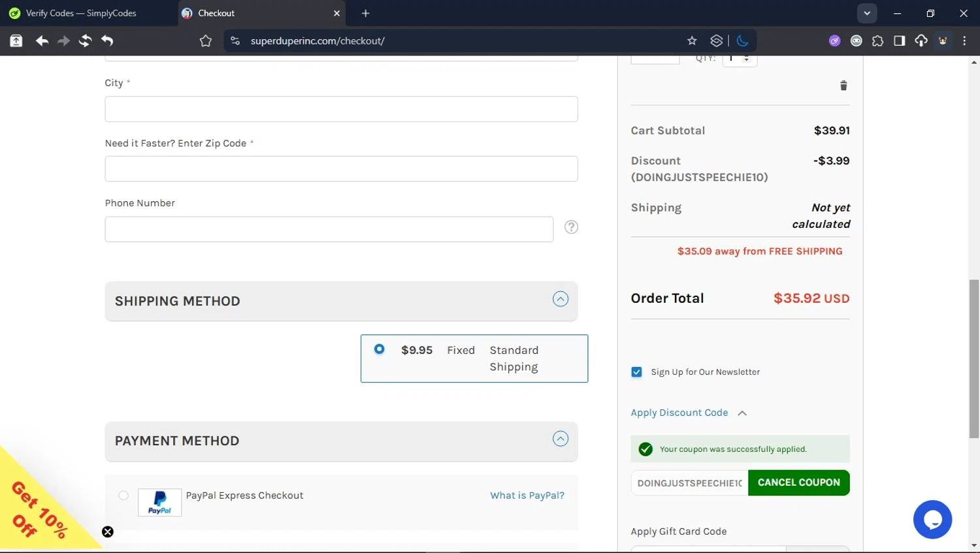Click the browser back arrow

[42, 41]
